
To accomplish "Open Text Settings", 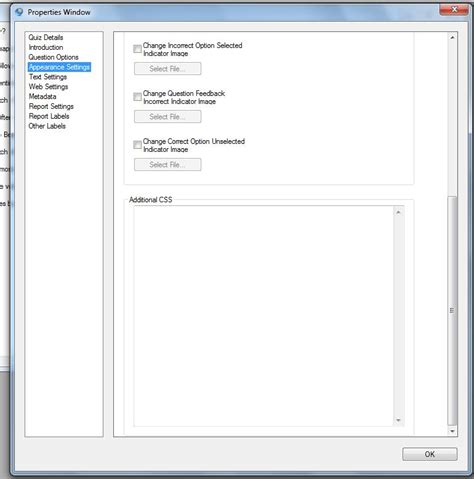I will pos(48,77).
